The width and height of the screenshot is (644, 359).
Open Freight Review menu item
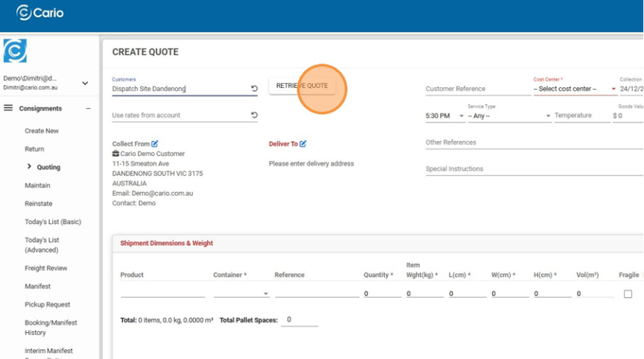click(x=45, y=268)
